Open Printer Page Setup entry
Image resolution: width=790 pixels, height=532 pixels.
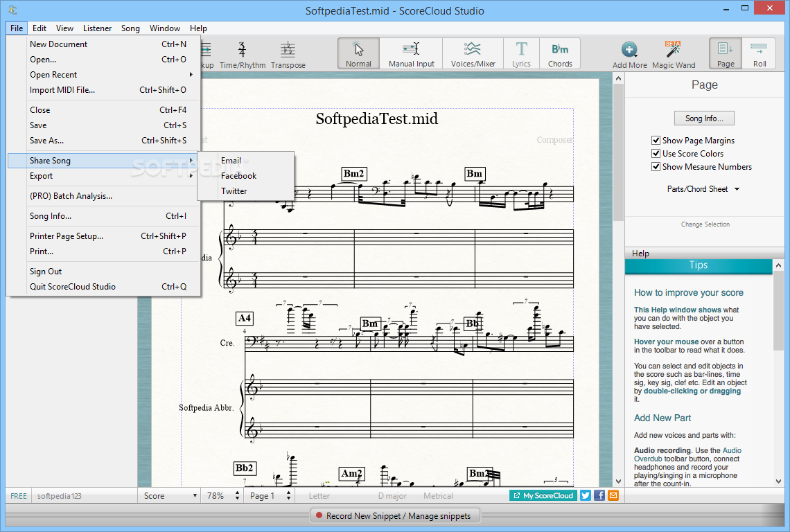[x=104, y=236]
